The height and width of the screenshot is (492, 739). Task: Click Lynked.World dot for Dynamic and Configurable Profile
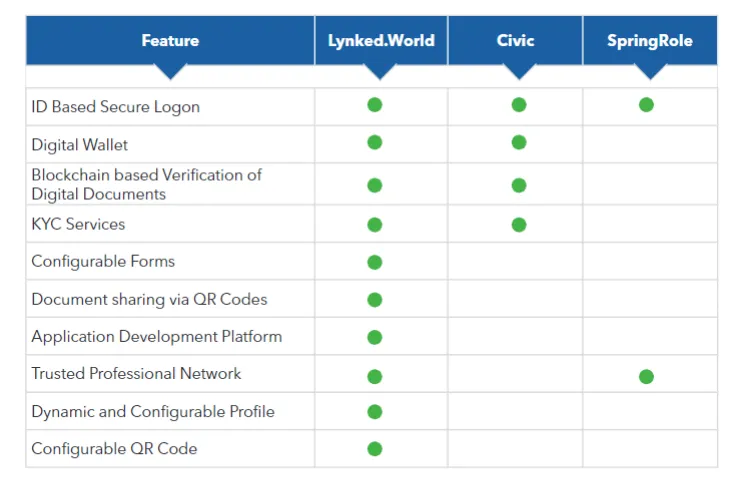375,412
